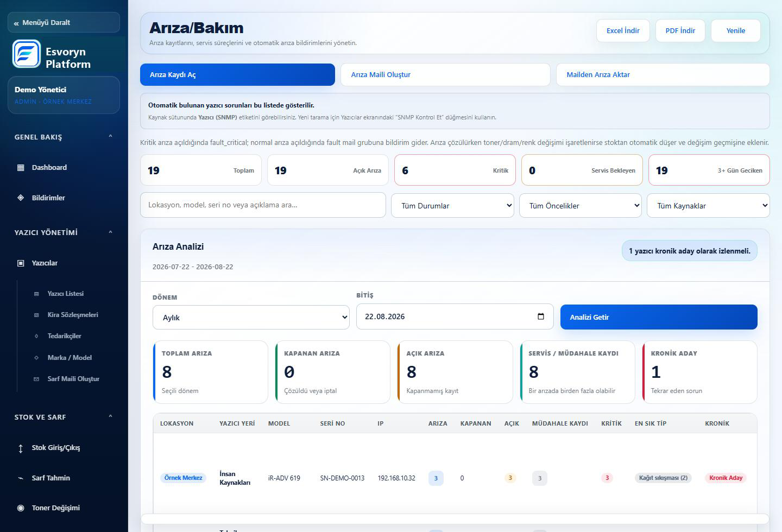This screenshot has width=782, height=532.
Task: Click the Esvoryn Platform logo icon
Action: click(27, 54)
